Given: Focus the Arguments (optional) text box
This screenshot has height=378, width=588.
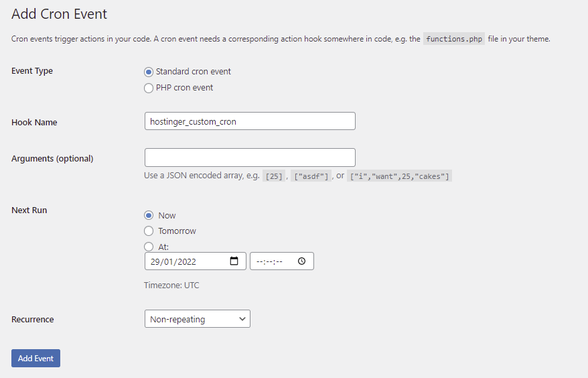Looking at the screenshot, I should [x=250, y=157].
